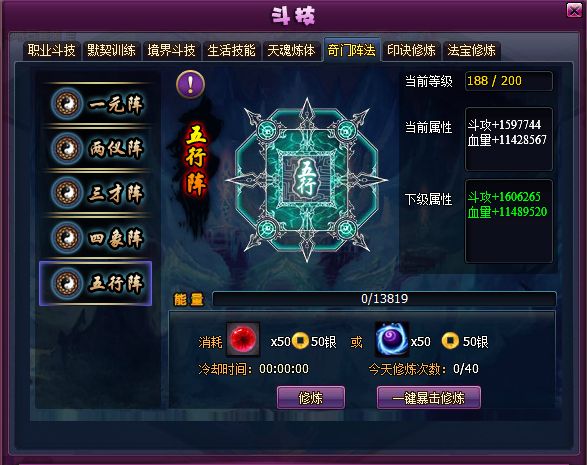Image resolution: width=587 pixels, height=465 pixels.
Task: Open the 法宝修炼 tab
Action: click(x=471, y=51)
